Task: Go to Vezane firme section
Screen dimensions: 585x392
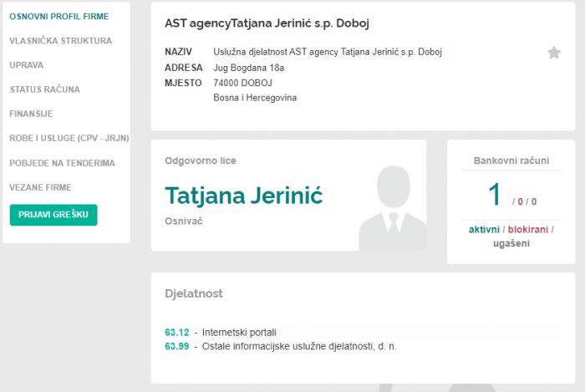Action: (40, 187)
